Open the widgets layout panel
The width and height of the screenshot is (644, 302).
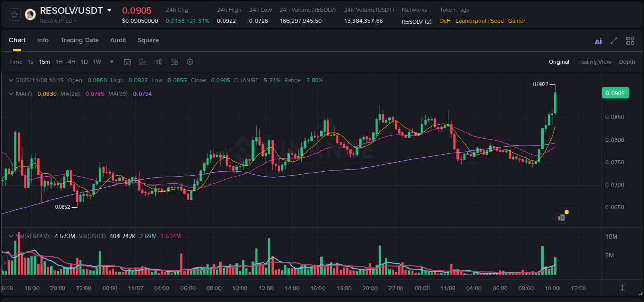pos(630,41)
